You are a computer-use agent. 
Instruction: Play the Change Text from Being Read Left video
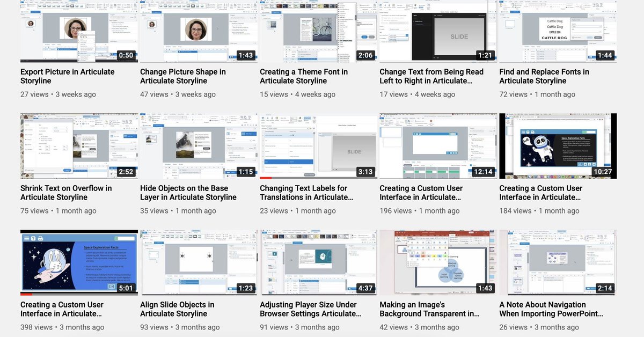[438, 31]
